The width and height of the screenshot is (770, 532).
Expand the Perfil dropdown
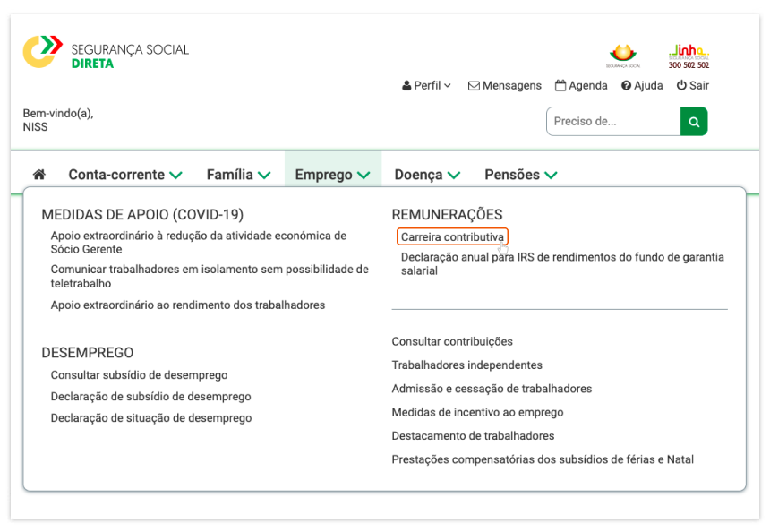click(x=426, y=86)
